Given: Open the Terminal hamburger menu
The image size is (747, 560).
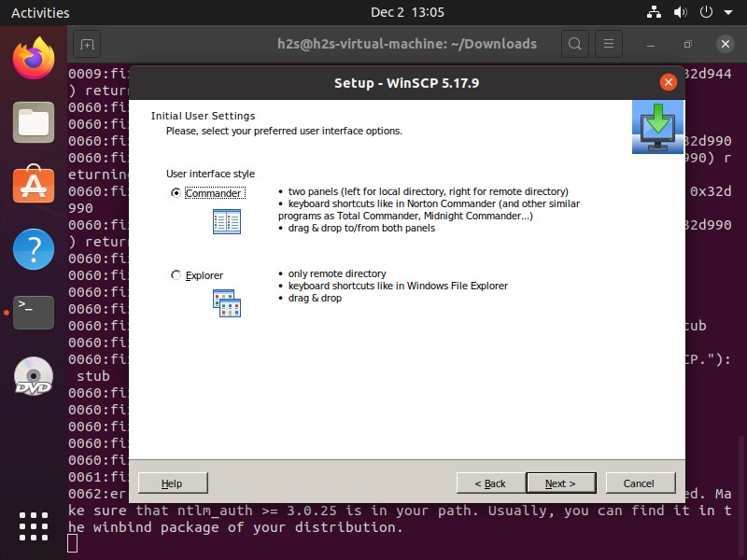Looking at the screenshot, I should (x=609, y=44).
